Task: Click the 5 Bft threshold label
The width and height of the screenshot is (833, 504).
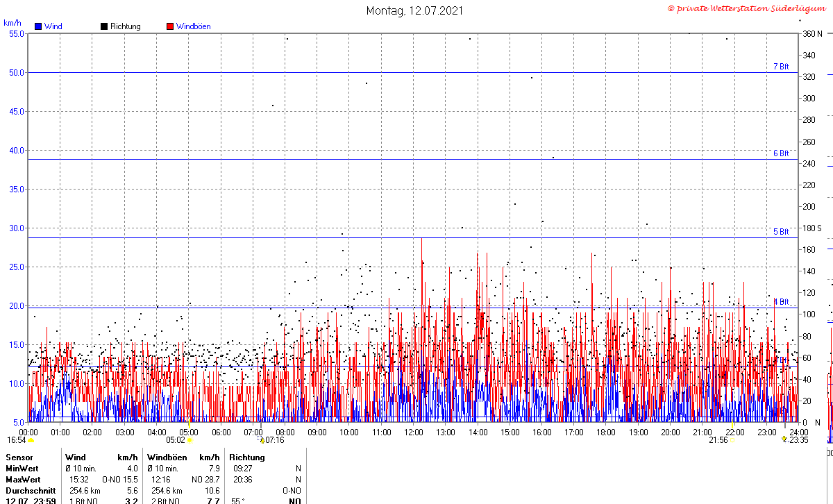Action: point(781,232)
